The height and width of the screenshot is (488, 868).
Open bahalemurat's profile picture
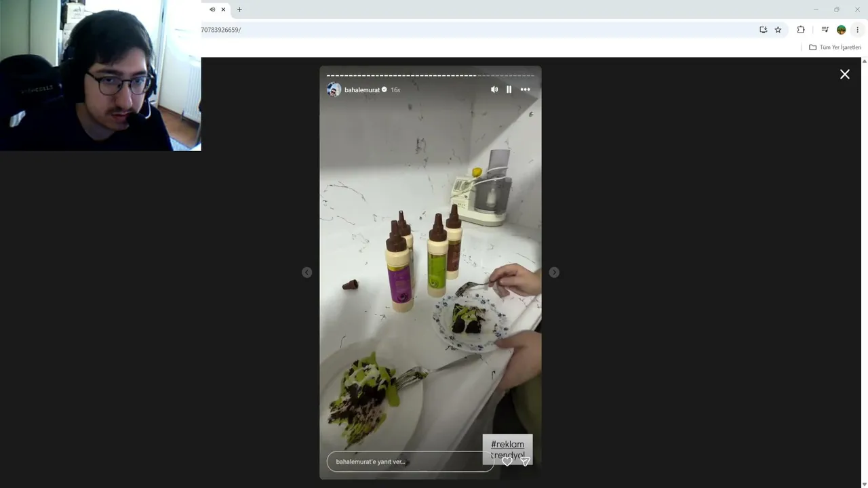tap(334, 89)
